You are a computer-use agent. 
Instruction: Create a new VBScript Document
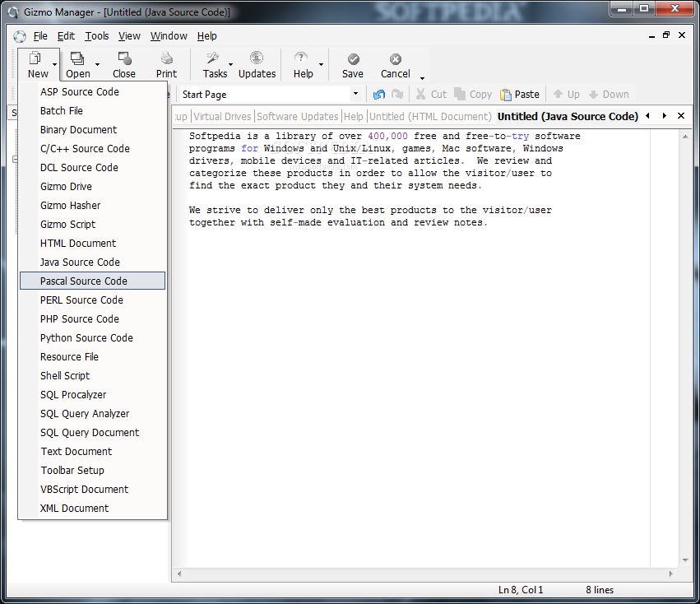pyautogui.click(x=92, y=489)
